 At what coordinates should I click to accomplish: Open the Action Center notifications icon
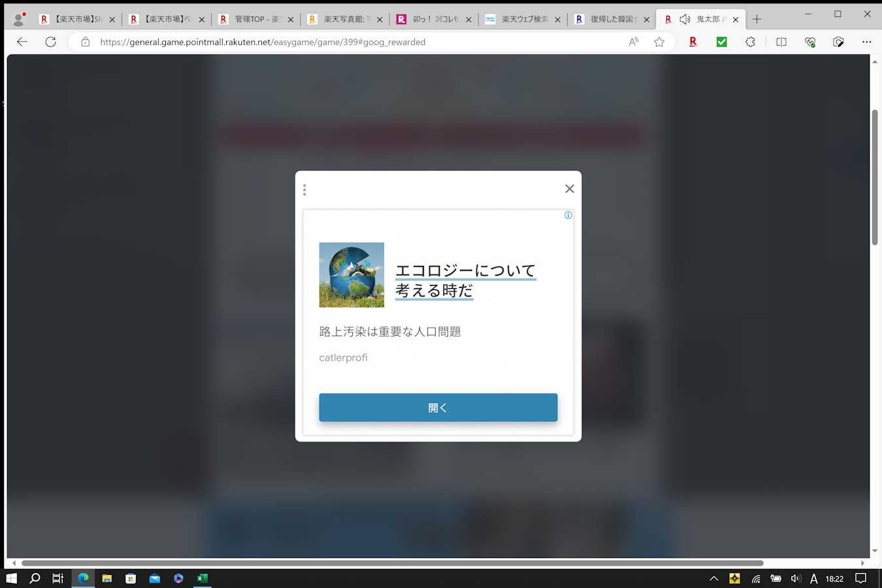(x=861, y=578)
